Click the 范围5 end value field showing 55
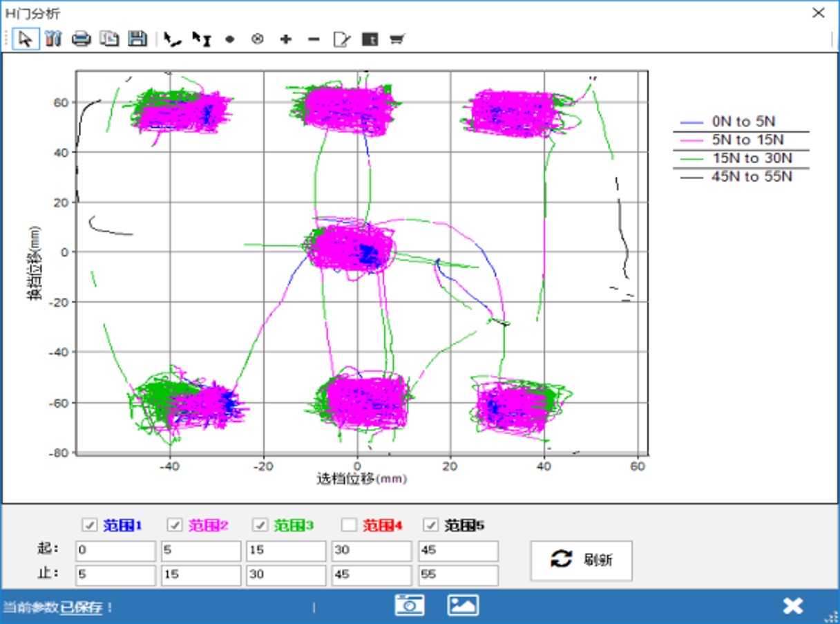 click(457, 575)
